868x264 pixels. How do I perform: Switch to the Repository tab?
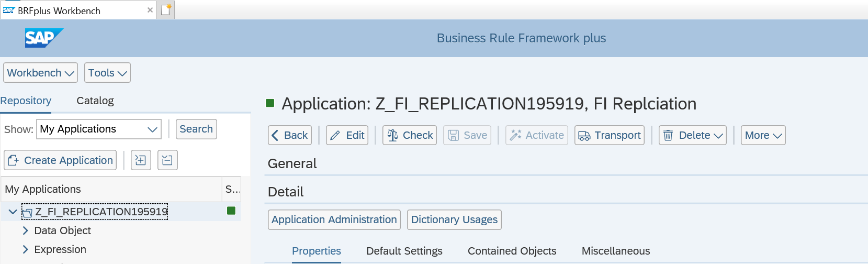click(x=26, y=101)
